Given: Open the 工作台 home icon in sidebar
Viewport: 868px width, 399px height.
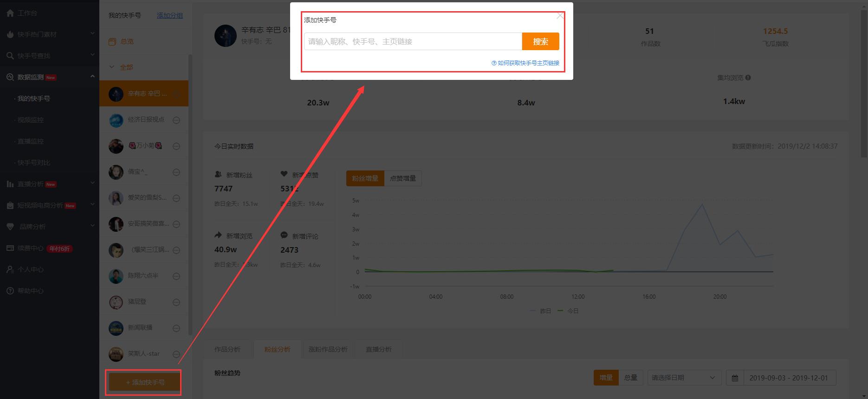Looking at the screenshot, I should (x=10, y=13).
